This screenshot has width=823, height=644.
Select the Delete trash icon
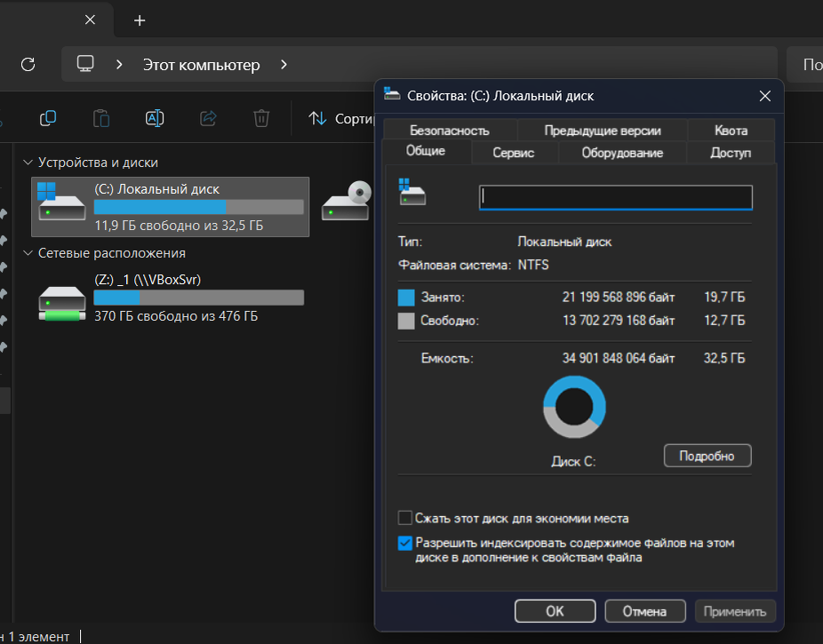(261, 118)
